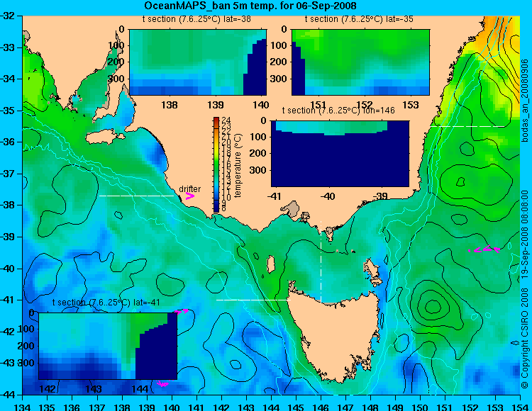
Task: Click the '147' longitude axis label
Action: pos(345,407)
